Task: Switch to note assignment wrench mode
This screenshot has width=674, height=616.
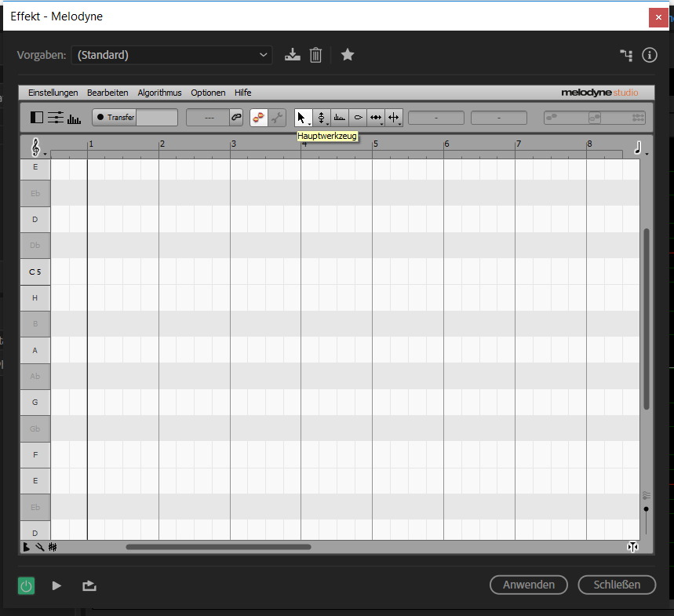Action: click(277, 118)
